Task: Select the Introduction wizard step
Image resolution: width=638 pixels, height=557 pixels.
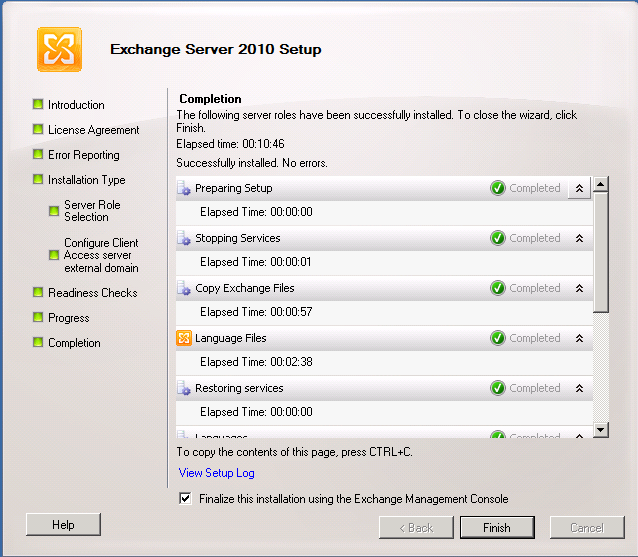Action: coord(76,105)
